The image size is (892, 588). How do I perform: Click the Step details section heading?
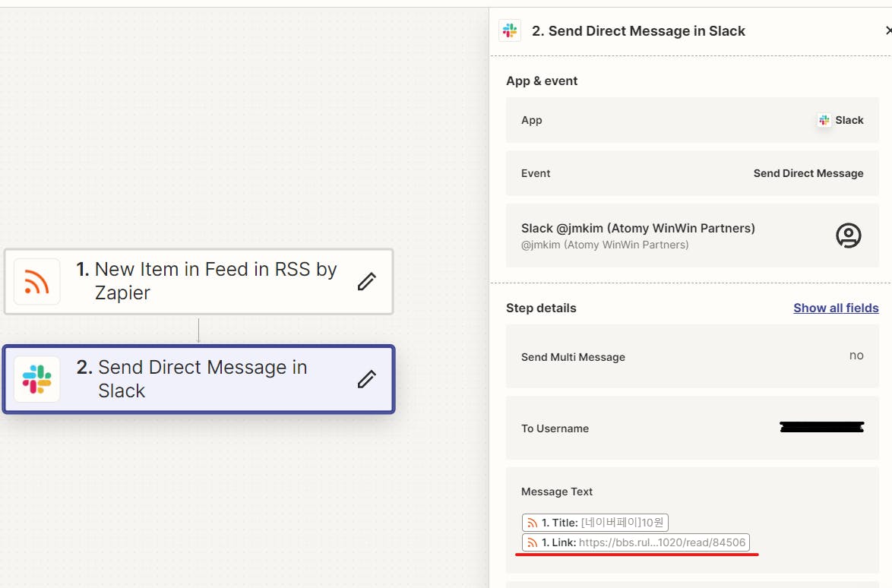pos(541,308)
